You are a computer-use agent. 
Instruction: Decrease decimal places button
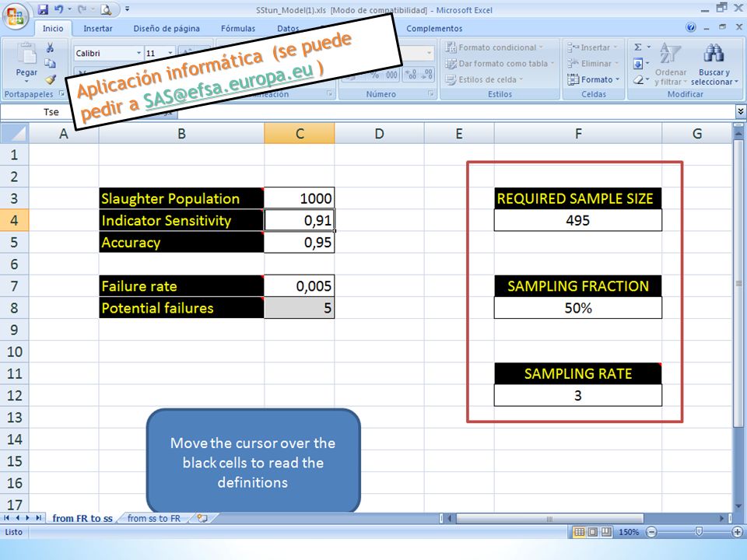428,75
